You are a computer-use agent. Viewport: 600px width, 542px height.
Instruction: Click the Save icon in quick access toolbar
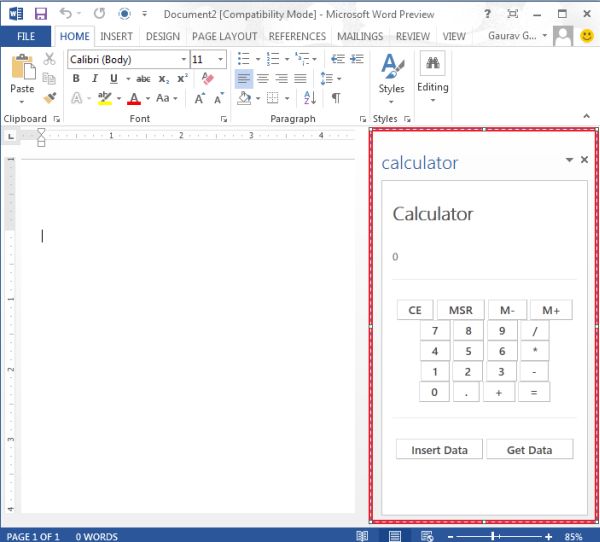(x=41, y=14)
